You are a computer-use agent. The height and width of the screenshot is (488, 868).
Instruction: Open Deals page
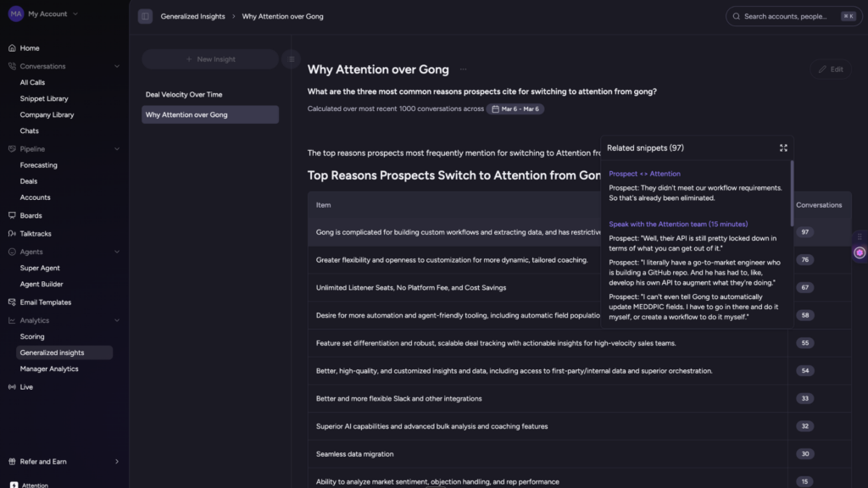point(28,181)
